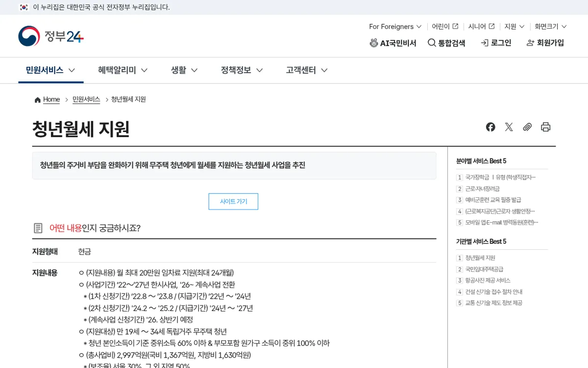Click the 지원내용 row label
The image size is (588, 368).
(45, 273)
